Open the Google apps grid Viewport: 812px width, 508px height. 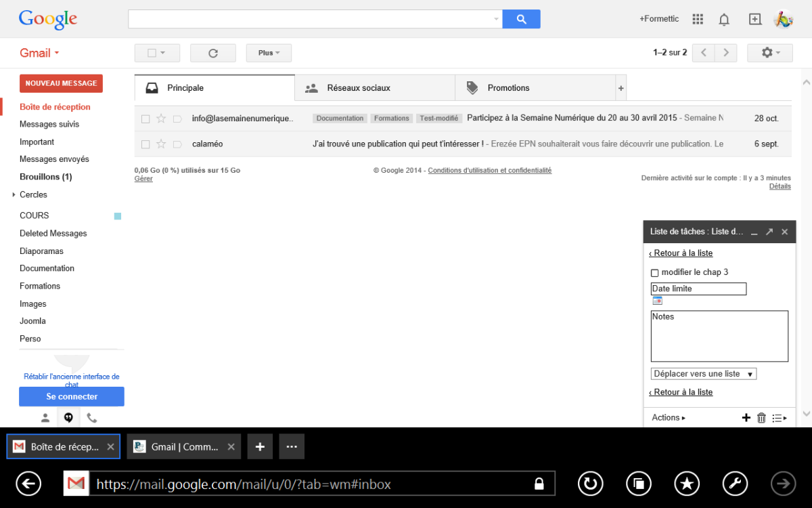point(698,19)
